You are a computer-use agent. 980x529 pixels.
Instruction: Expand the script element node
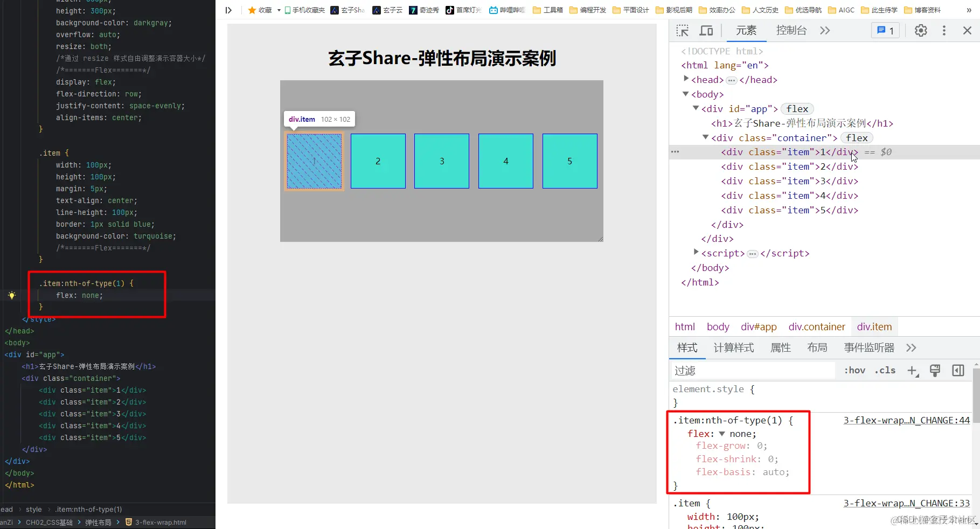point(696,252)
